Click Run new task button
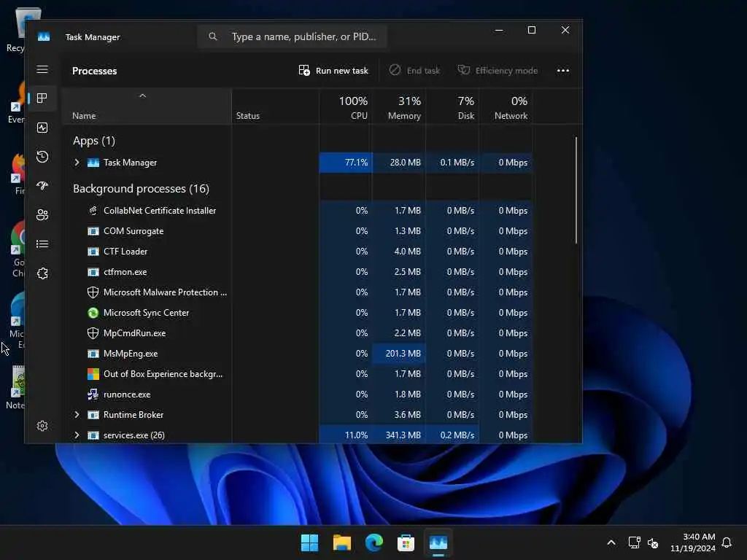 333,71
